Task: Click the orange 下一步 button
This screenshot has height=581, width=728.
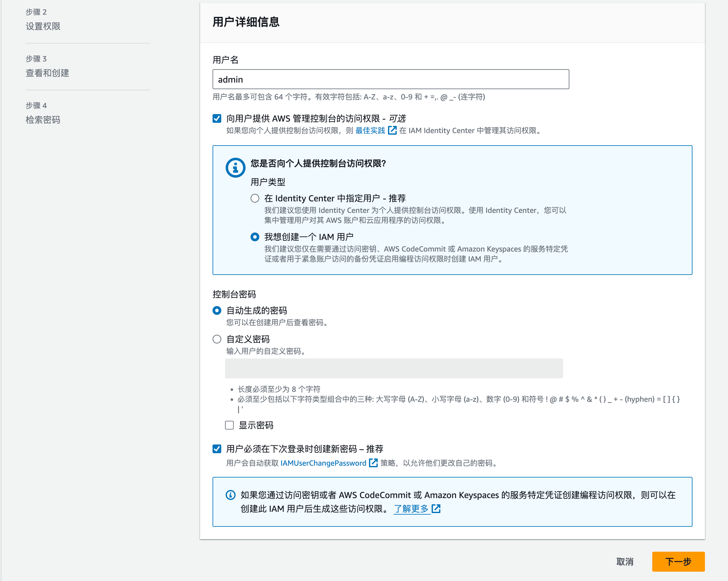Action: 678,562
